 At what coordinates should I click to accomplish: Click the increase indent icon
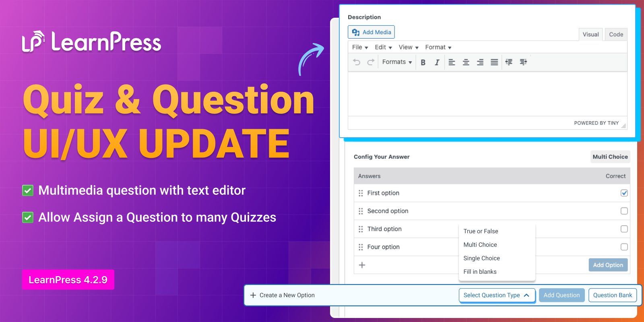[523, 62]
